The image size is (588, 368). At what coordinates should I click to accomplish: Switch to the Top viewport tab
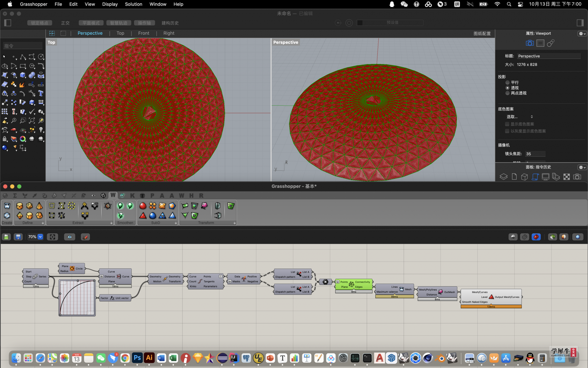coord(120,33)
